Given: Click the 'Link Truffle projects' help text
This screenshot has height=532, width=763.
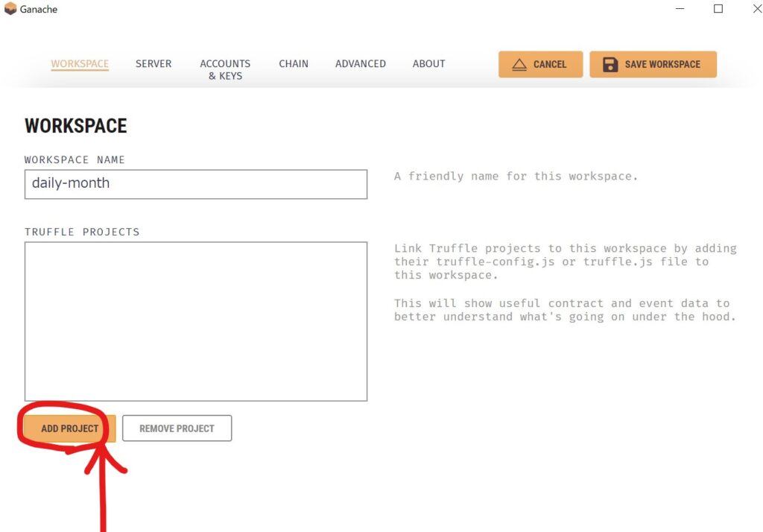Looking at the screenshot, I should tap(565, 262).
